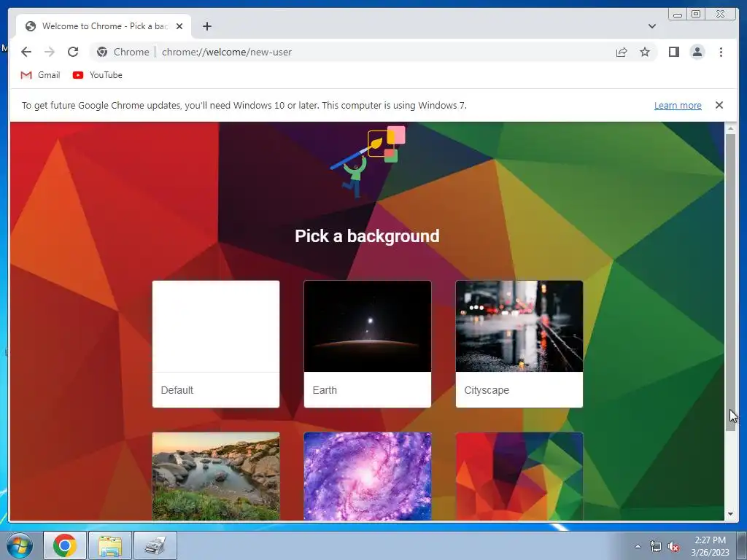Click the forward navigation arrow

[x=50, y=52]
